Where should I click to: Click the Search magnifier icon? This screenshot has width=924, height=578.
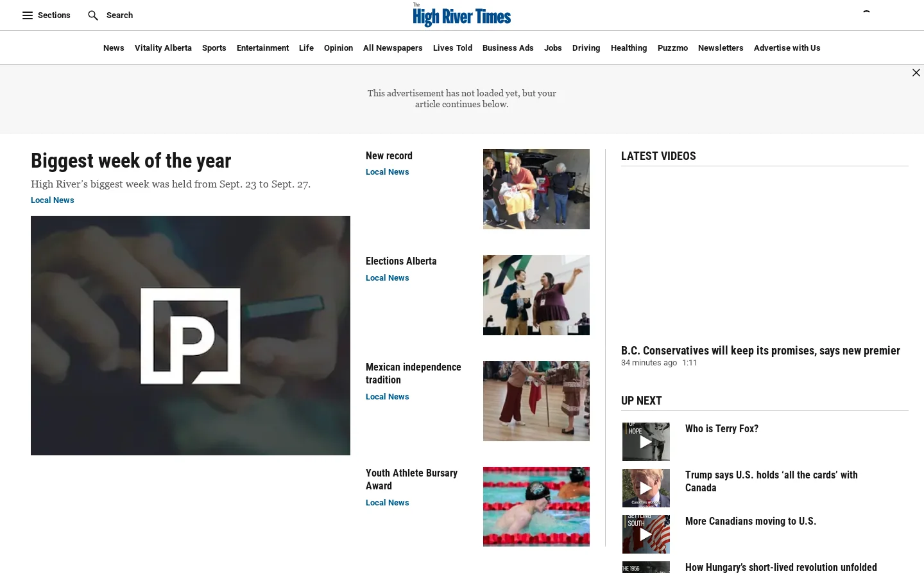tap(93, 15)
